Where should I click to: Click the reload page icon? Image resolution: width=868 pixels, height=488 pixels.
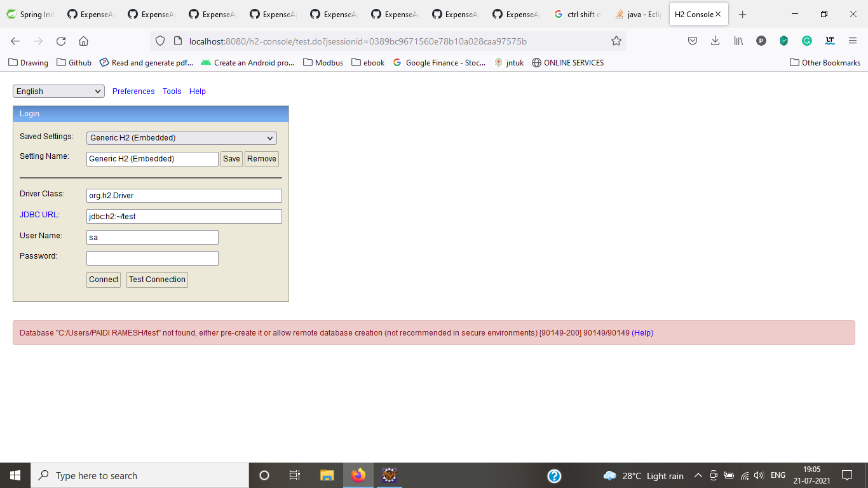tap(60, 40)
